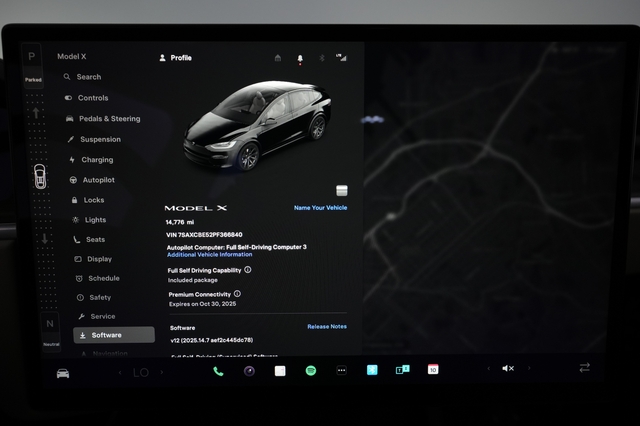Open Autopilot settings
This screenshot has width=640, height=426.
pos(92,180)
